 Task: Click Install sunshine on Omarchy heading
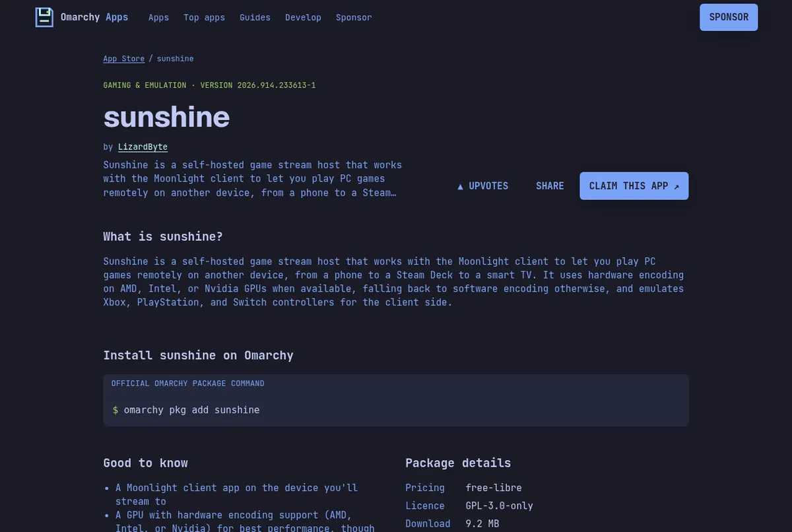click(x=198, y=355)
